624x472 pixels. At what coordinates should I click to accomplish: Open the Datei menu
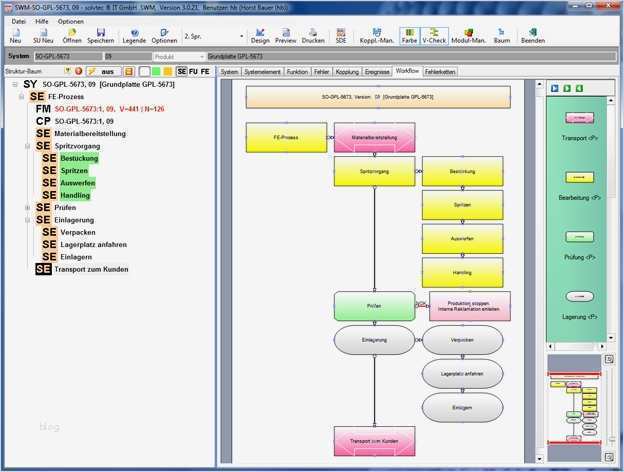[18, 21]
